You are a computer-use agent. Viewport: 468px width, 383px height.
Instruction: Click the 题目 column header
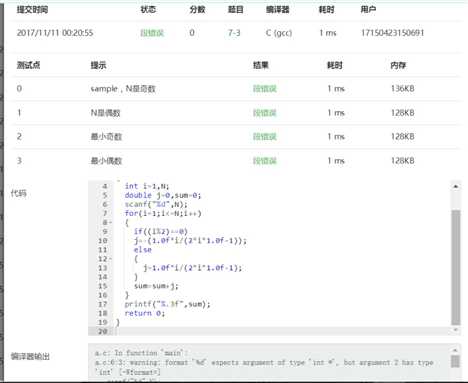coord(235,10)
